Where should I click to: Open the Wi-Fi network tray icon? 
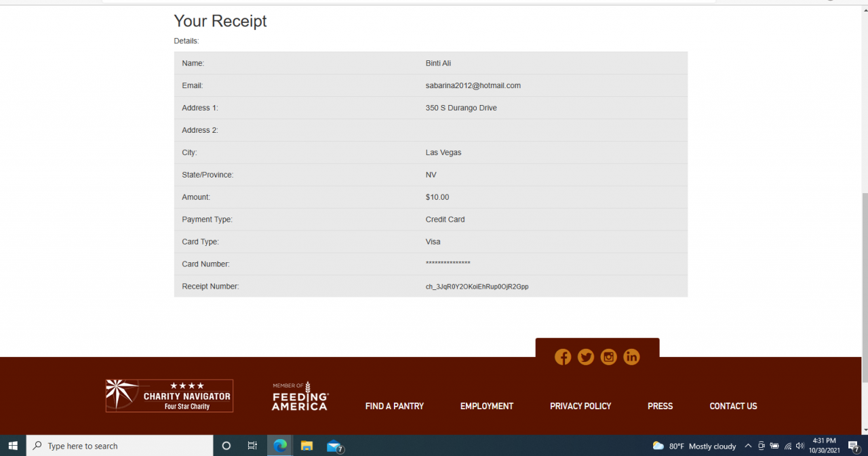[787, 446]
